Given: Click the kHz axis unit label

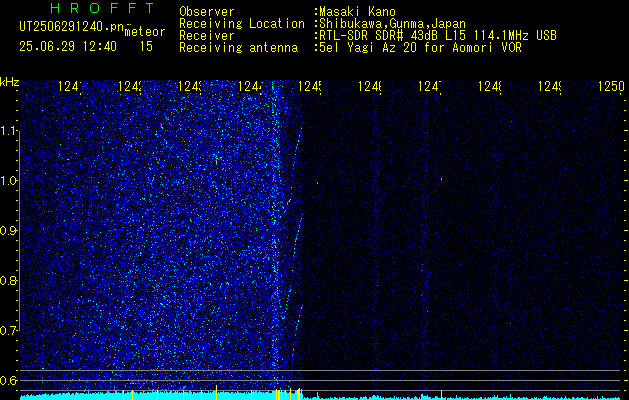Looking at the screenshot, I should click(10, 82).
